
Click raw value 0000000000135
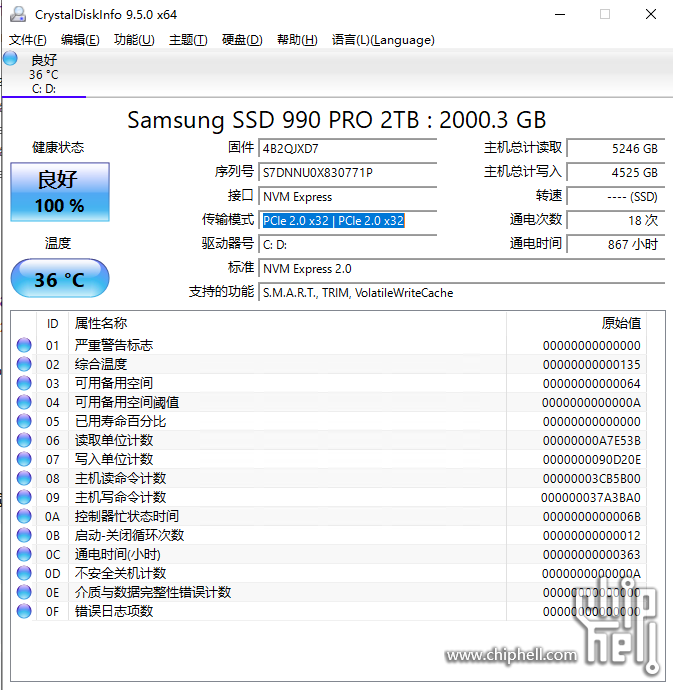tap(592, 364)
